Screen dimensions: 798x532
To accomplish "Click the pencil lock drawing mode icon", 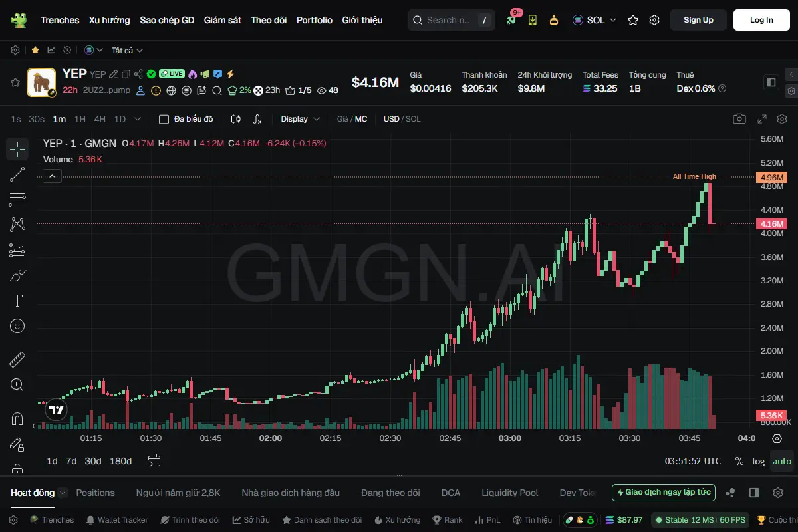I will tap(17, 444).
